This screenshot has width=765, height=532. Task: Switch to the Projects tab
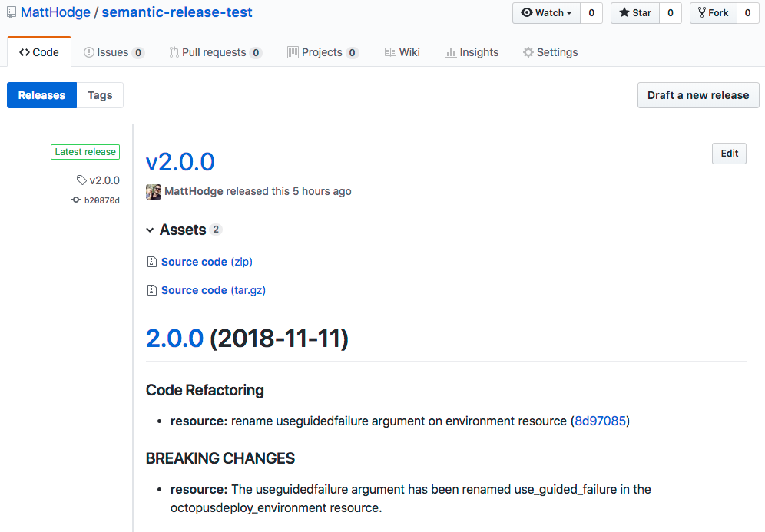(x=322, y=52)
